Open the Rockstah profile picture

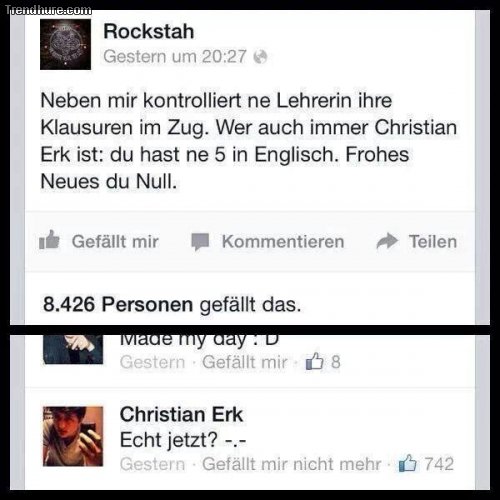[x=65, y=44]
